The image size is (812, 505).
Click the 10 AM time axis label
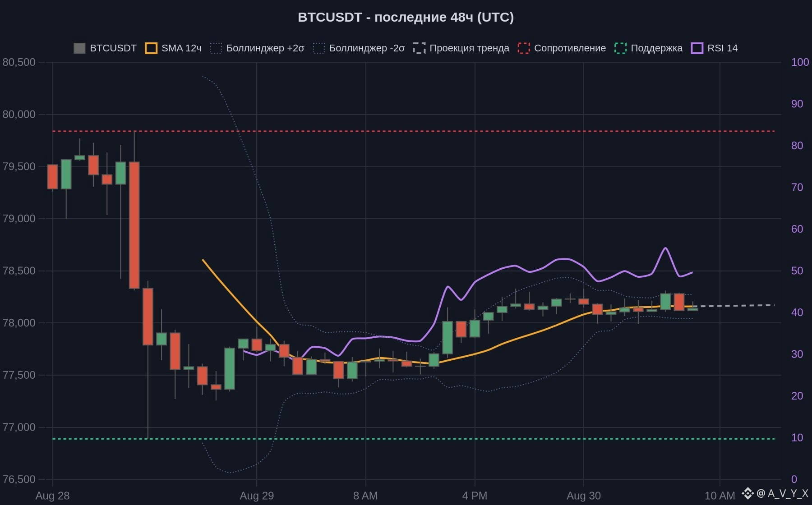click(x=720, y=496)
